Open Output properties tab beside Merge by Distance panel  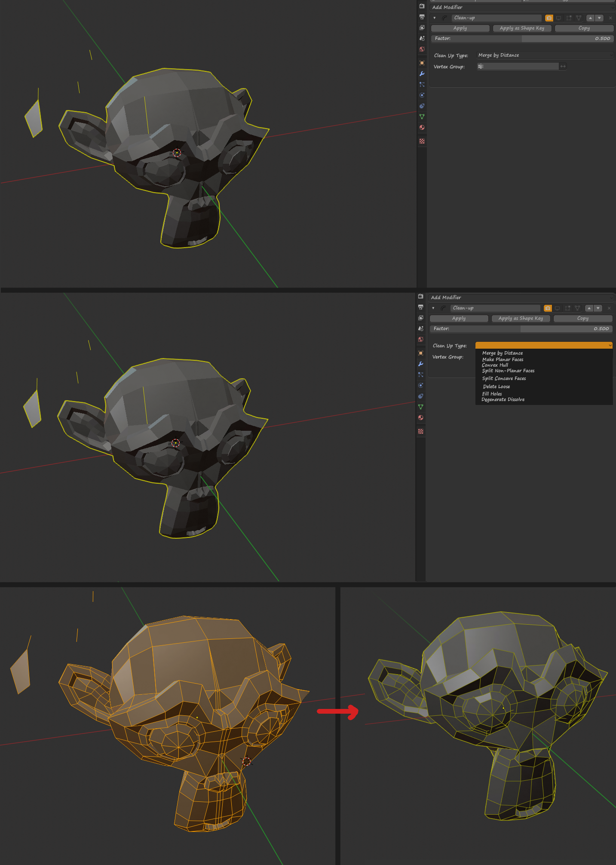tap(422, 17)
